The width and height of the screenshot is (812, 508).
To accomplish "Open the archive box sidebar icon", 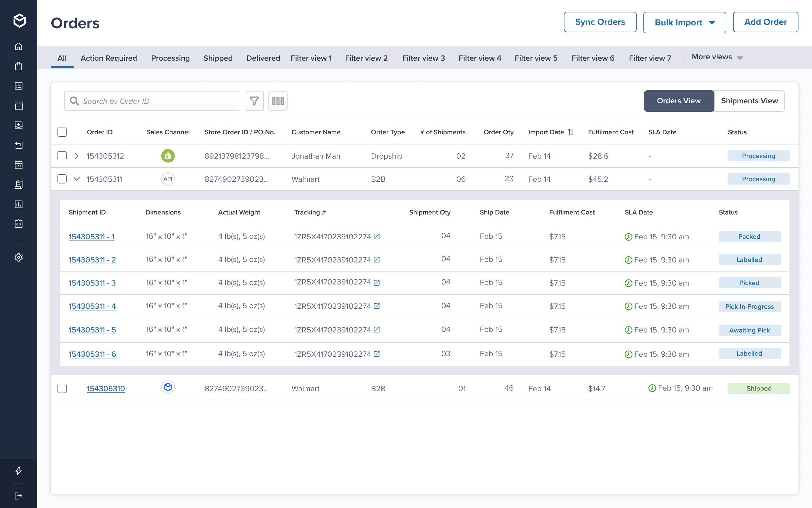I will (x=19, y=106).
